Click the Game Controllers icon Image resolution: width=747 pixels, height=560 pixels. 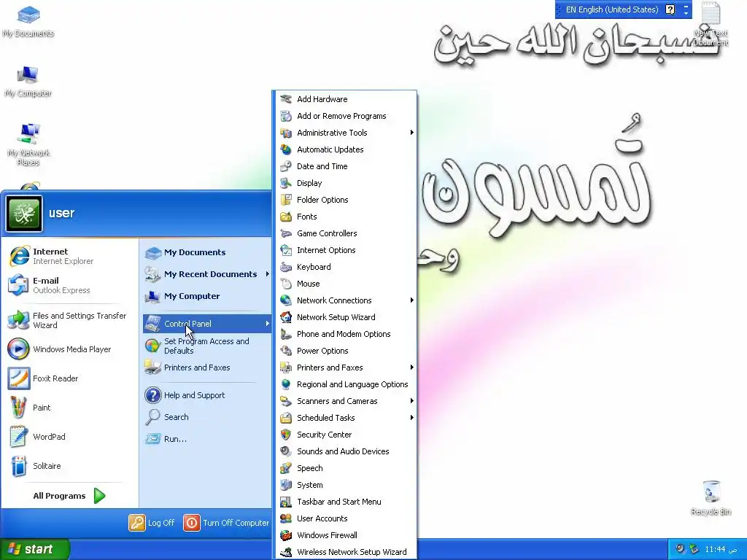[286, 233]
